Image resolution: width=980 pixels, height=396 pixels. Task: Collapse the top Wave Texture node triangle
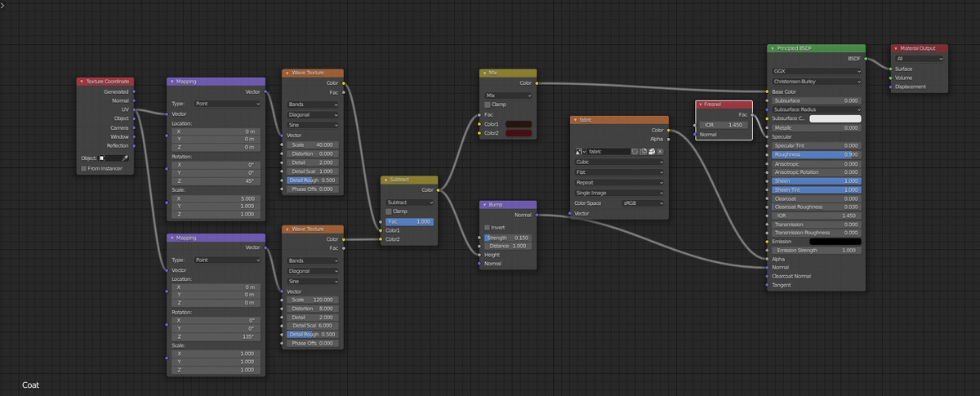coord(287,73)
